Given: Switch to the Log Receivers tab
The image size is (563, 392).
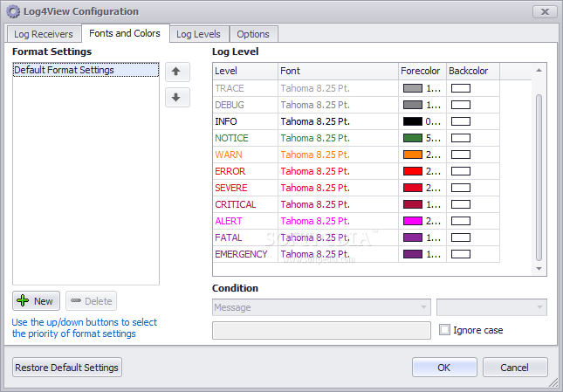Looking at the screenshot, I should tap(44, 34).
